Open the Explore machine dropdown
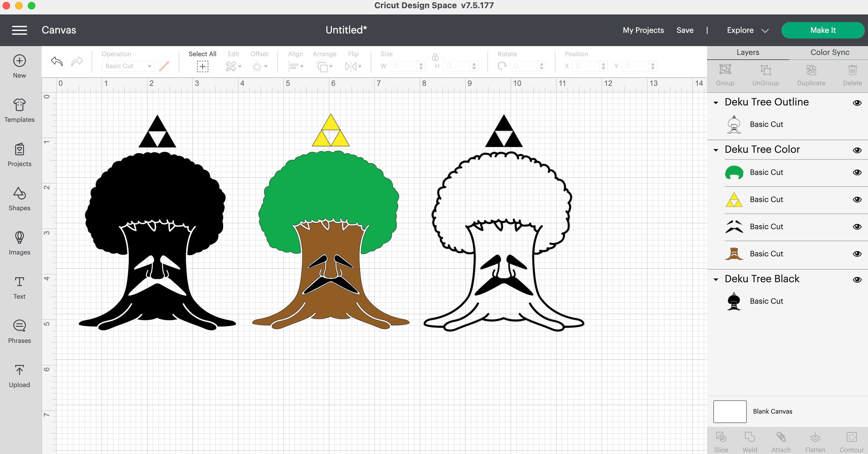Viewport: 868px width, 454px height. coord(747,30)
